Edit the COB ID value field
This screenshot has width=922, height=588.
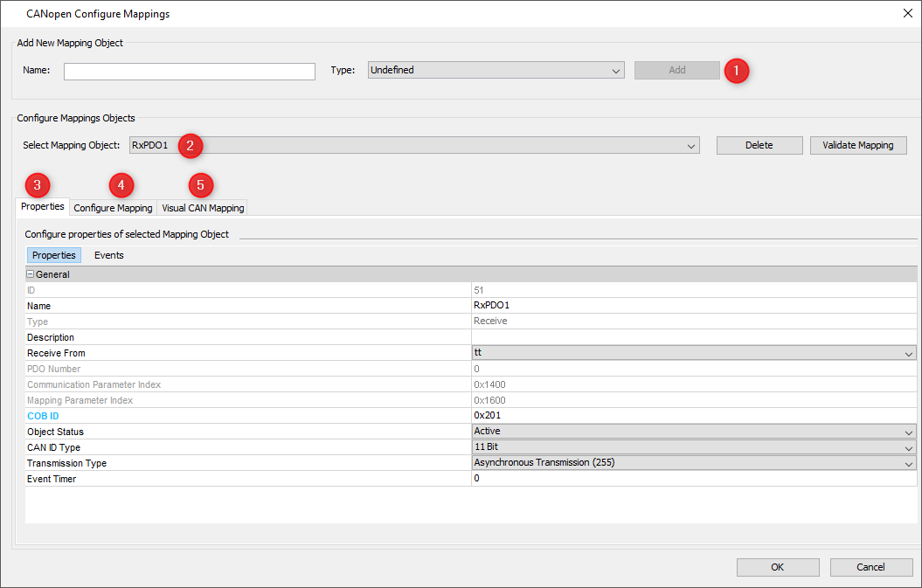click(693, 416)
